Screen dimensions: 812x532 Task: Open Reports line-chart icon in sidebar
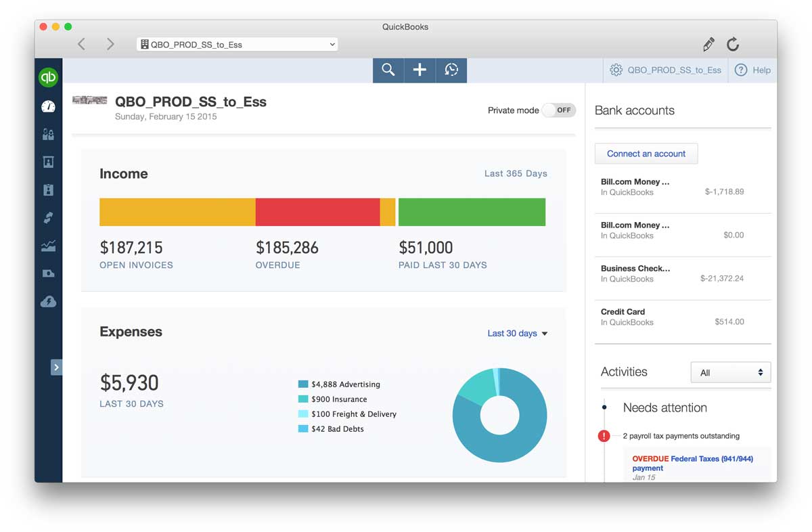pyautogui.click(x=48, y=246)
